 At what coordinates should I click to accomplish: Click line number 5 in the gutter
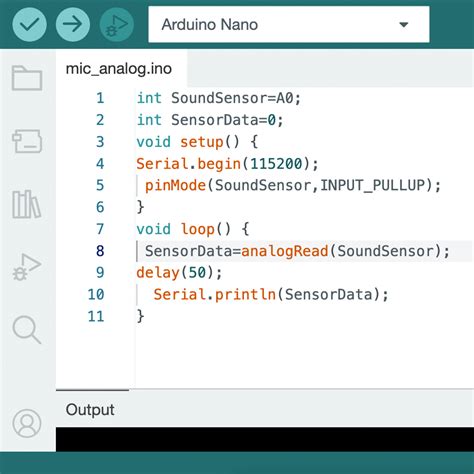coord(100,185)
